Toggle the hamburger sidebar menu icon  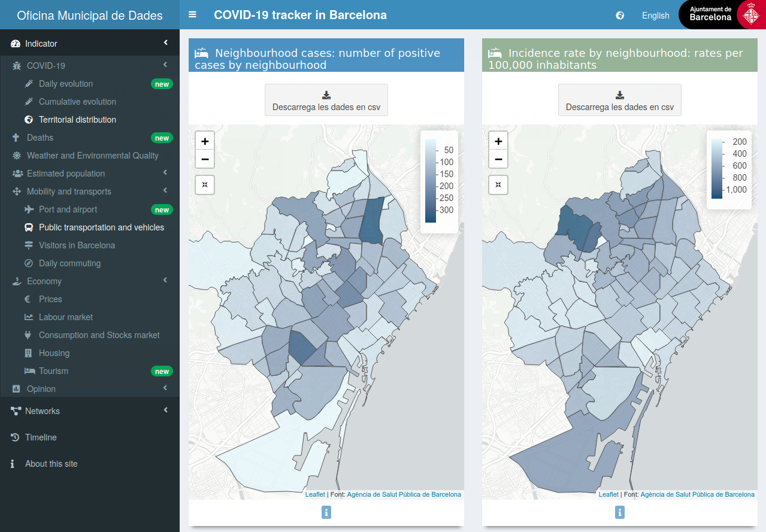coord(192,14)
